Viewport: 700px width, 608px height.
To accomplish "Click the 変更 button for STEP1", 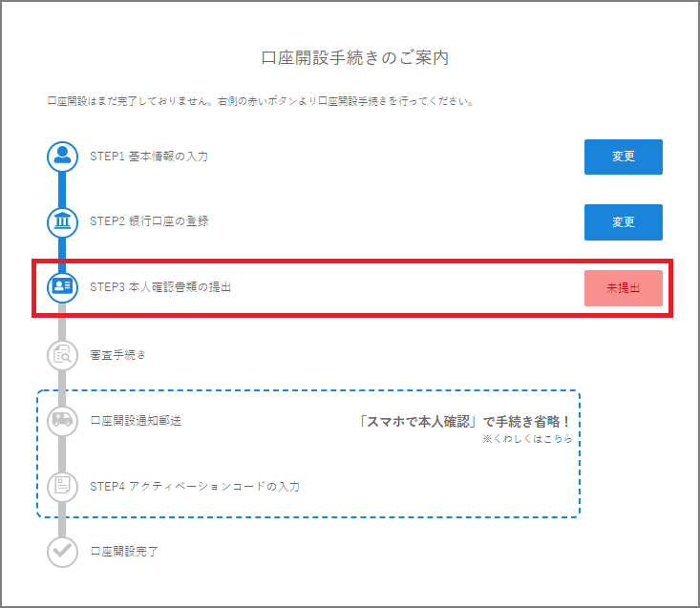I will pyautogui.click(x=624, y=157).
